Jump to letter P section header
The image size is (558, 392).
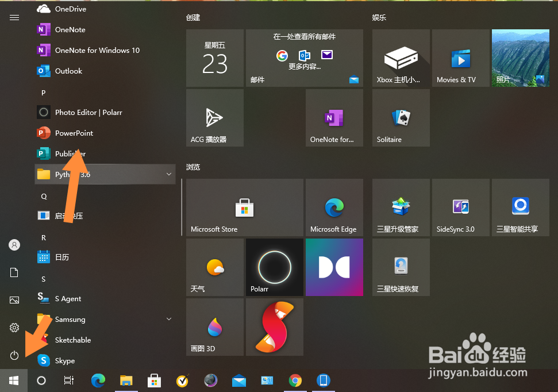tap(44, 93)
